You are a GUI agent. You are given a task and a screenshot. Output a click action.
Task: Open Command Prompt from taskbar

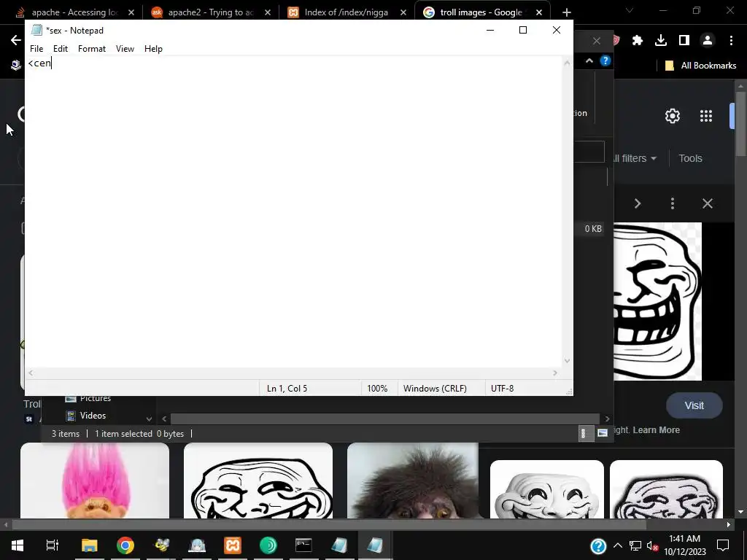pos(303,545)
